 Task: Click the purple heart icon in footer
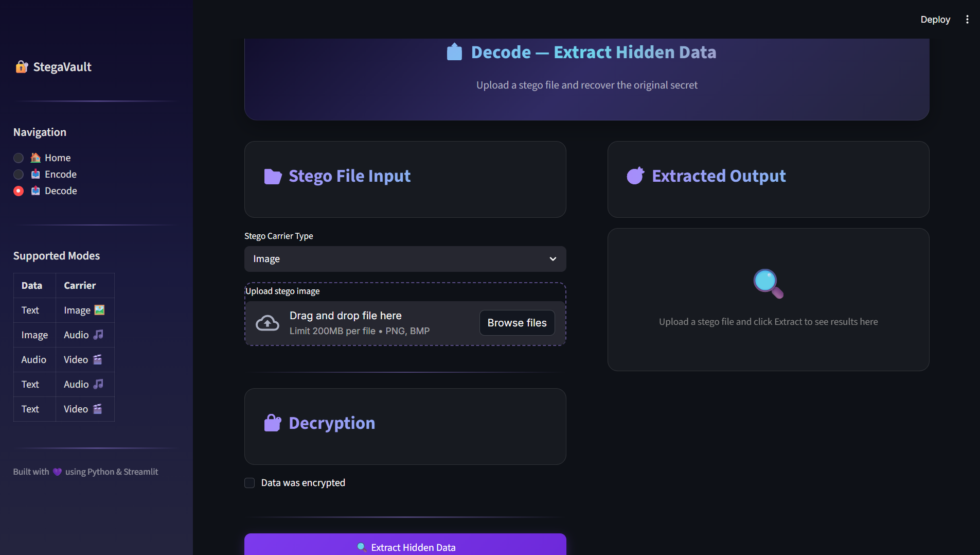(x=57, y=472)
